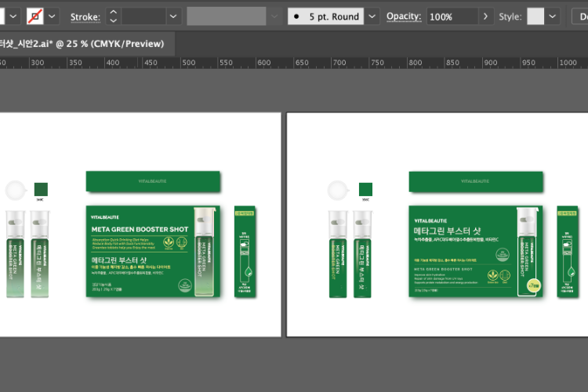Screen dimensions: 588x392
Task: Select the white circle cap on right artboard
Action: click(337, 191)
